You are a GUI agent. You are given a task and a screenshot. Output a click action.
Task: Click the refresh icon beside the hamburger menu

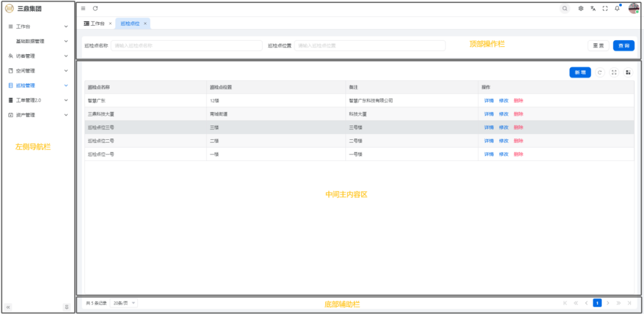(95, 8)
